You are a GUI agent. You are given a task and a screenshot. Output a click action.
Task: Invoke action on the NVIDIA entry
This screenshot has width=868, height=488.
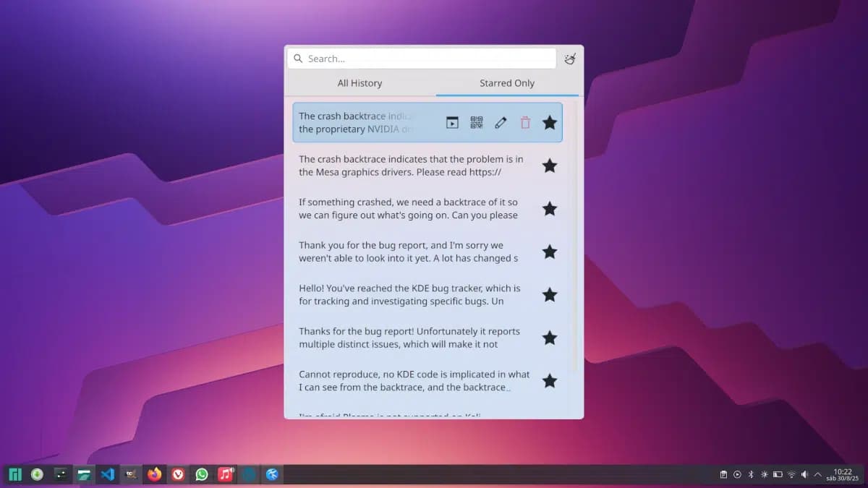coord(452,123)
